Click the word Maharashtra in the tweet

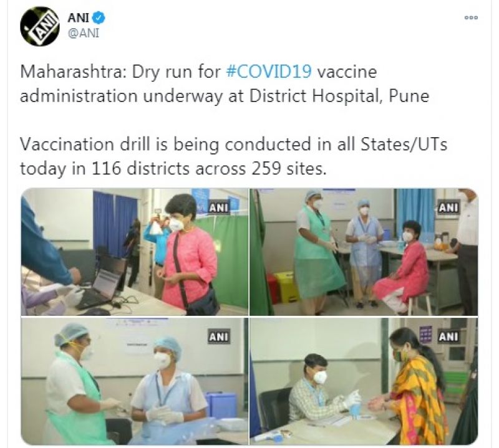click(71, 72)
